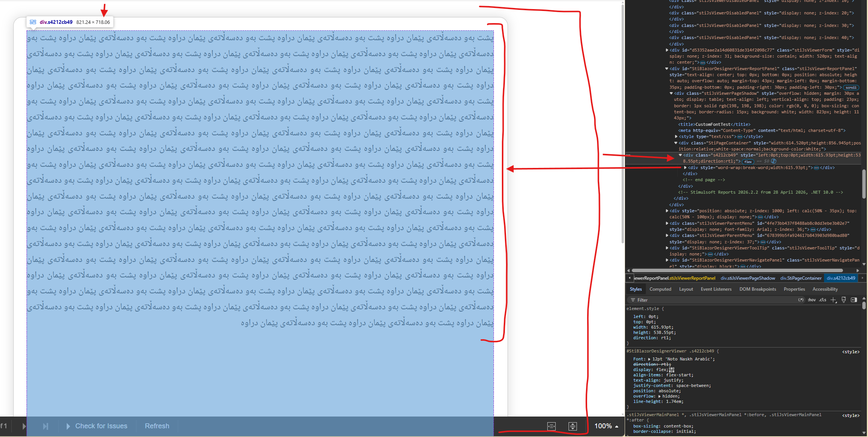Click Check for Issues button
This screenshot has height=437, width=868.
tap(97, 426)
